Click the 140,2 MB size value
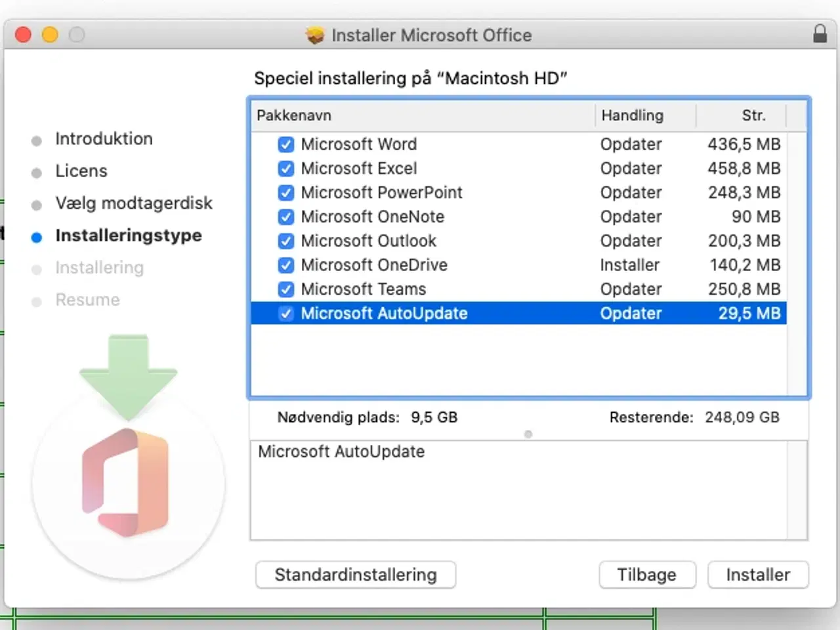The width and height of the screenshot is (840, 630). point(745,265)
